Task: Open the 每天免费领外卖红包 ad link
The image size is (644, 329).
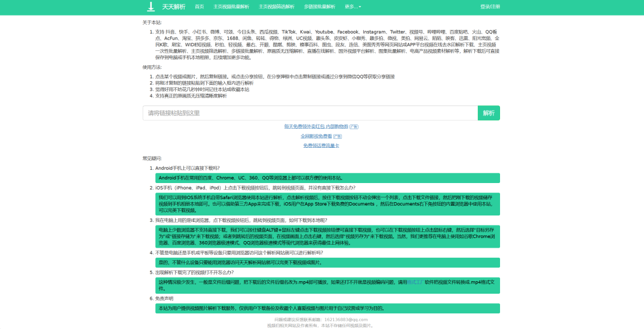Action: pyautogui.click(x=316, y=127)
